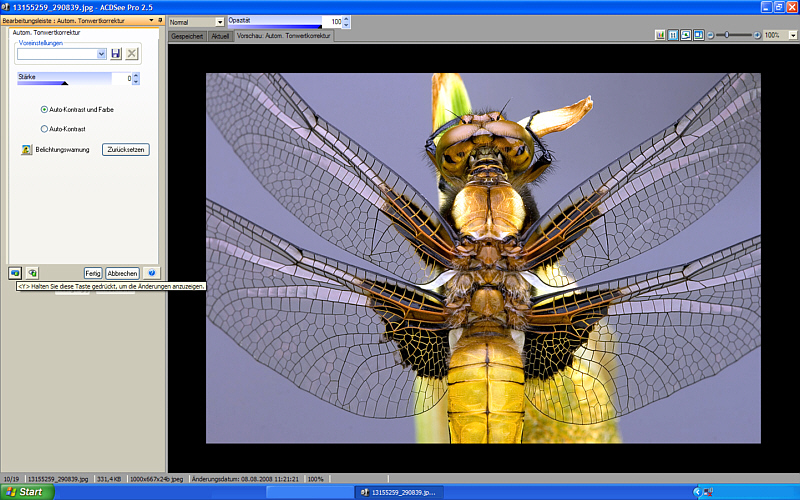This screenshot has height=500, width=800.
Task: Switch to the Gespeichert tab
Action: [x=188, y=36]
